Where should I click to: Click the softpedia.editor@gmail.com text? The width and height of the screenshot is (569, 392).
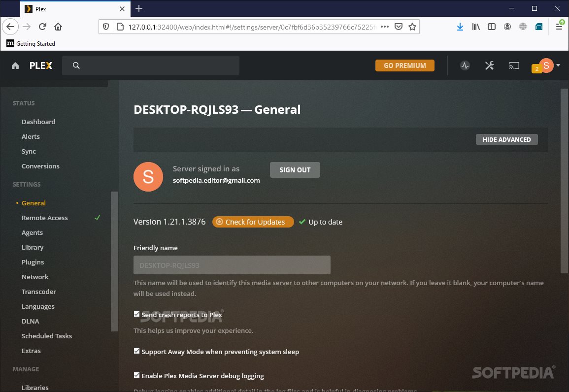(216, 181)
